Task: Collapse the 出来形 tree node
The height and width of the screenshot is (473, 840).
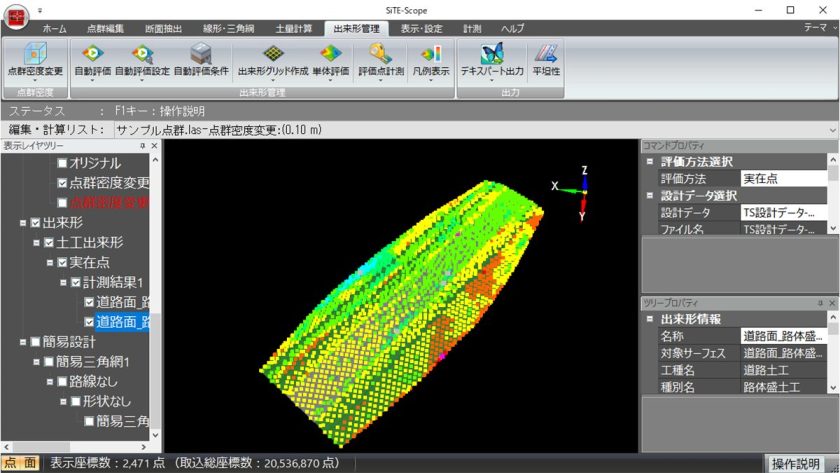Action: tap(23, 223)
